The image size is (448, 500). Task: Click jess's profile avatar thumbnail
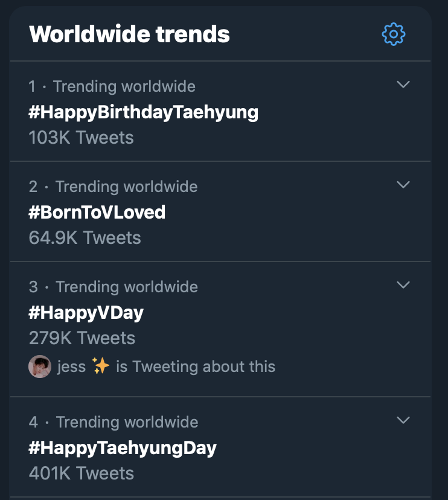pos(40,367)
